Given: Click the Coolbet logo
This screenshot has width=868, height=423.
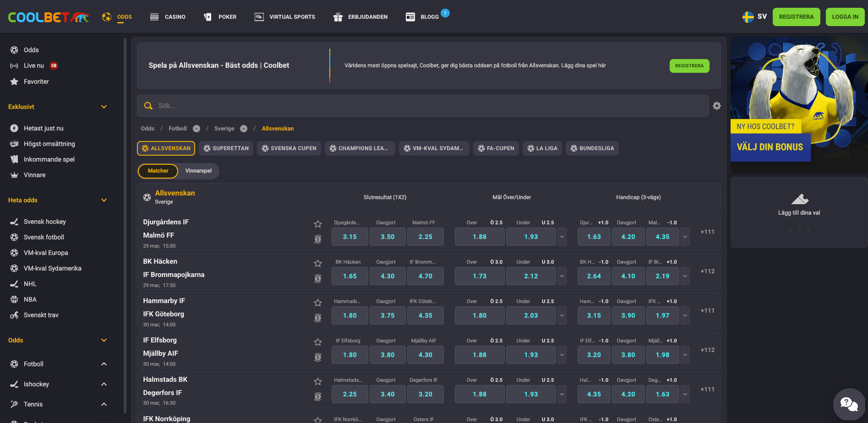Looking at the screenshot, I should click(48, 17).
